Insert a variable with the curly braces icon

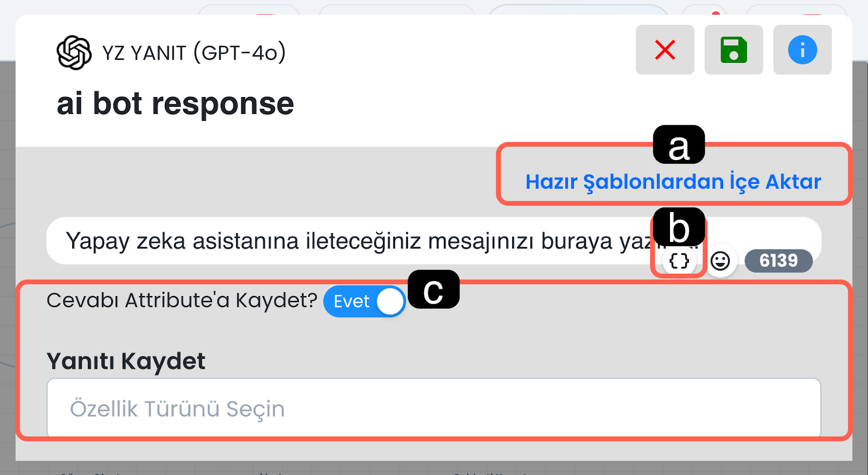679,261
